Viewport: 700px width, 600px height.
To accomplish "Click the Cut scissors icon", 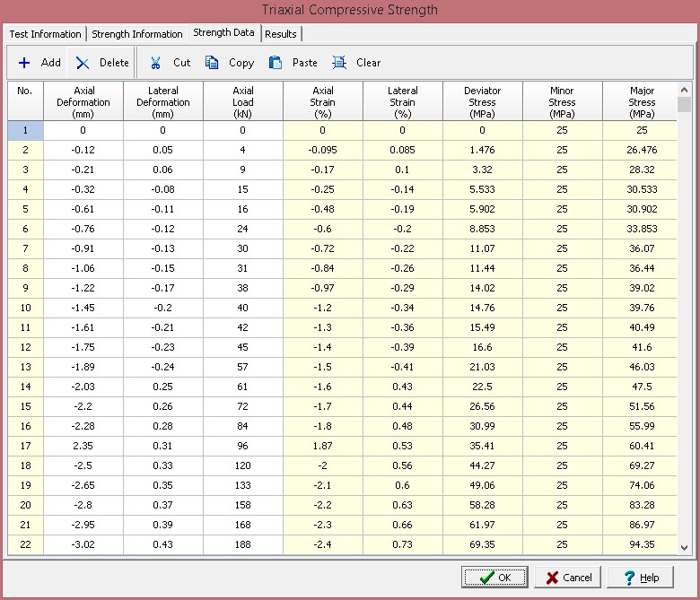I will click(155, 63).
